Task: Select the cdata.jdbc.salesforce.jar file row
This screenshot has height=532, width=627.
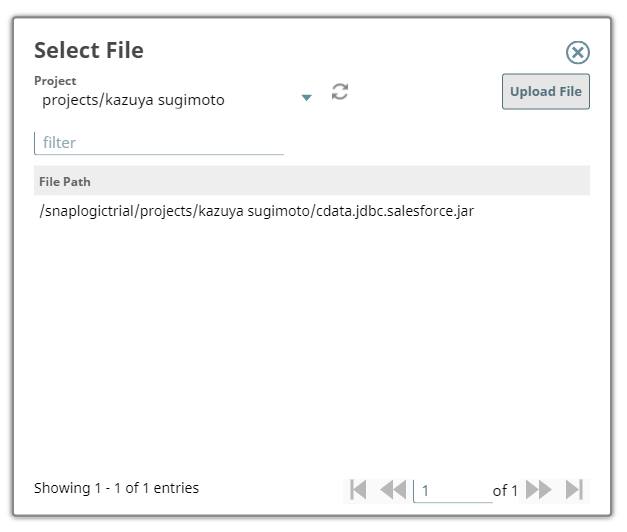Action: coord(255,211)
